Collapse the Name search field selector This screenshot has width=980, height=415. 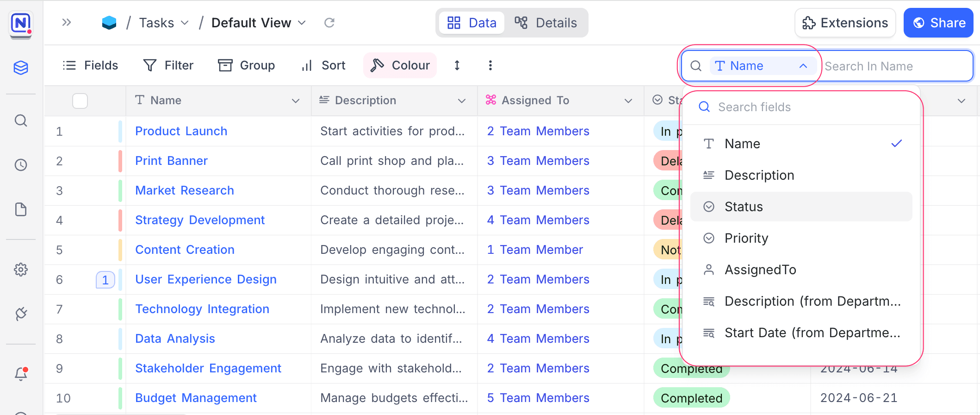click(x=803, y=66)
